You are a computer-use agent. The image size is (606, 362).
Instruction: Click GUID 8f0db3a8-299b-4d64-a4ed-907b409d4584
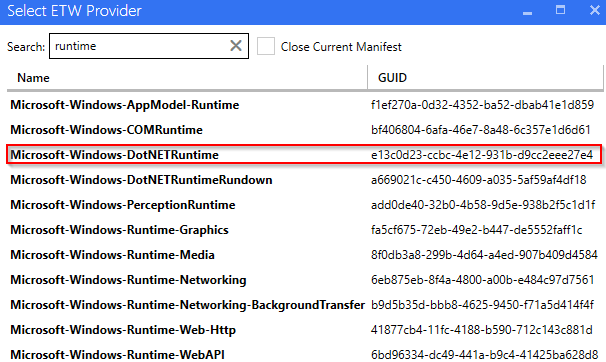pyautogui.click(x=484, y=255)
